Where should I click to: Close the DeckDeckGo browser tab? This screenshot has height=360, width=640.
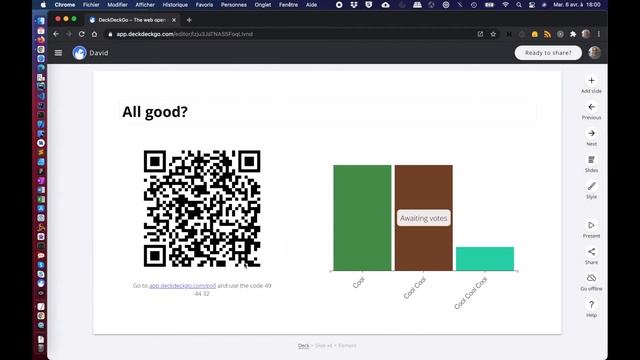174,20
